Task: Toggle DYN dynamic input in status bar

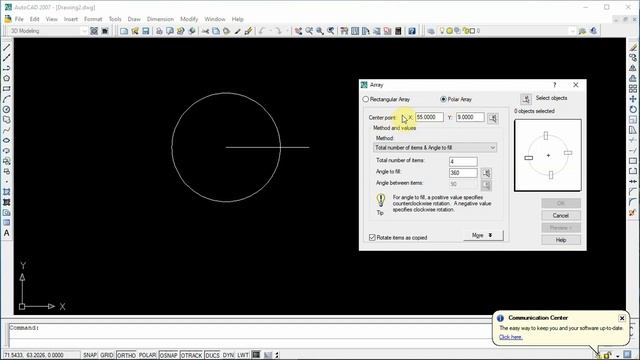Action: (x=228, y=355)
